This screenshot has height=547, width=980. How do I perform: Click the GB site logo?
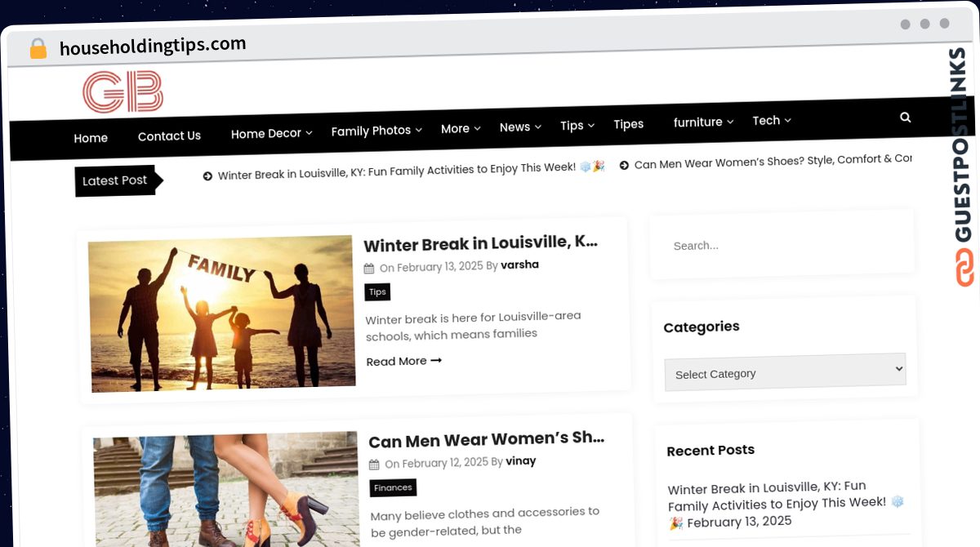[x=122, y=91]
